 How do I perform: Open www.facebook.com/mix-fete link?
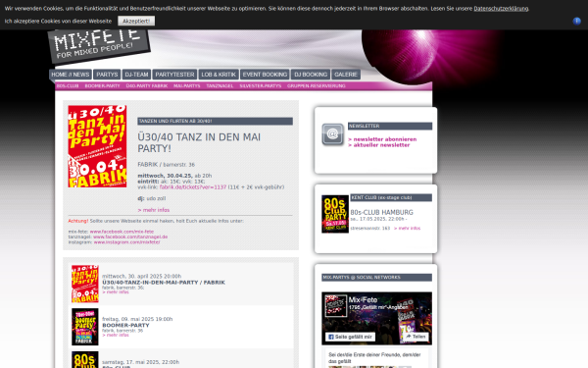[x=122, y=232]
